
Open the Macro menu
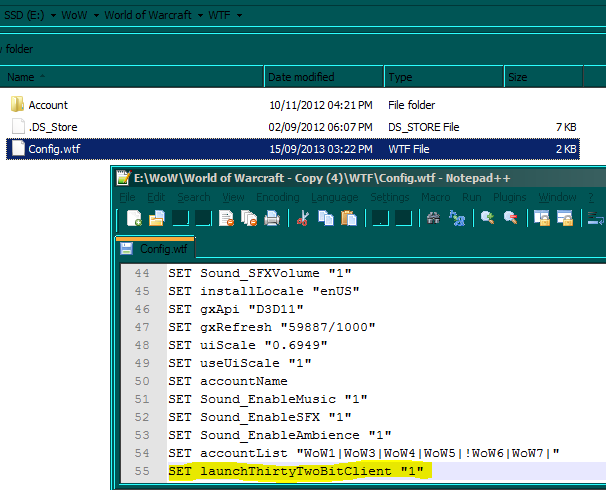436,197
